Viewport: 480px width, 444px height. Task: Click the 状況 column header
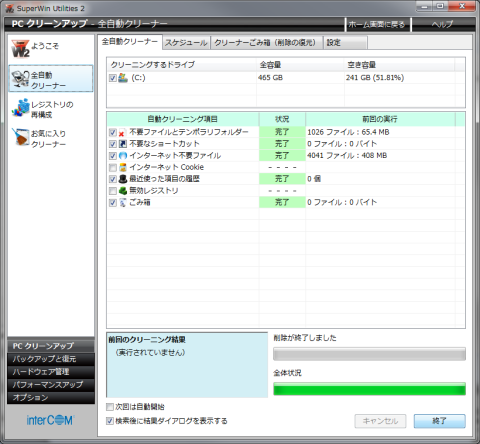tap(282, 119)
